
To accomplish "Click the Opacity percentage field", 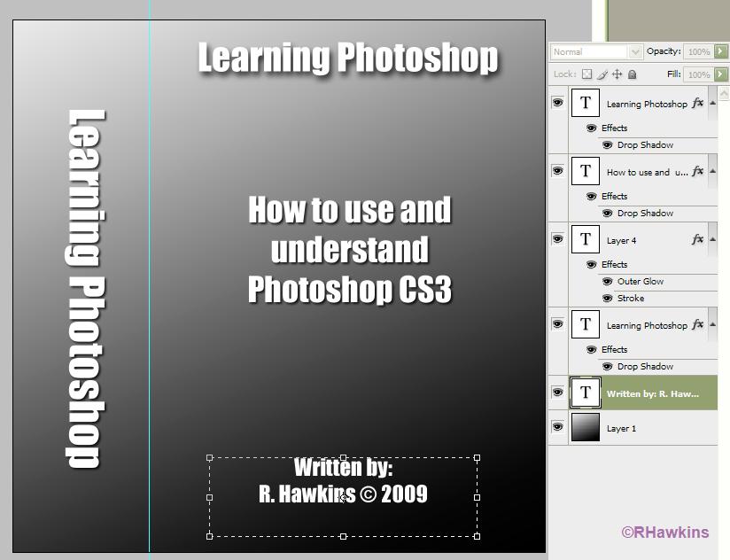I will click(698, 52).
